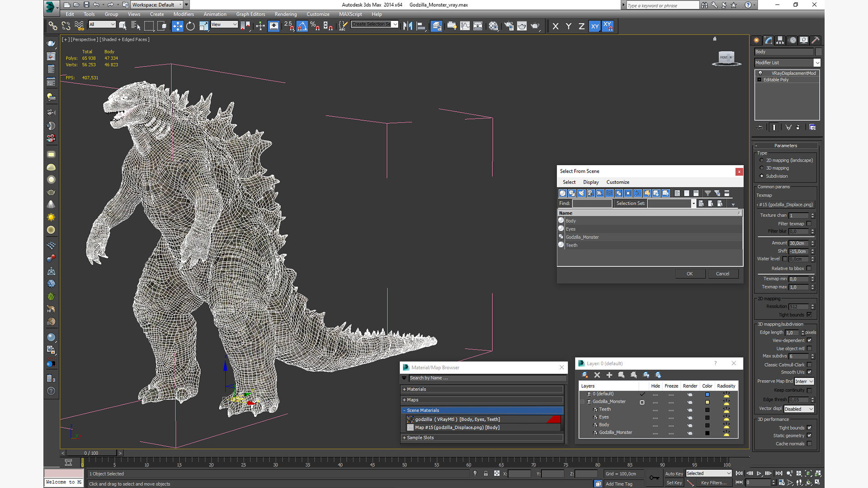Open the Graph Editors menu
The width and height of the screenshot is (868, 488).
click(250, 14)
